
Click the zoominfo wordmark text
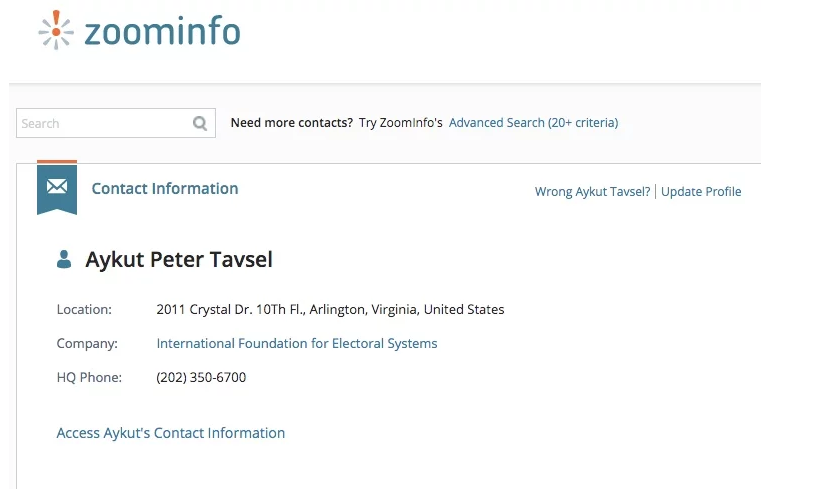[162, 31]
